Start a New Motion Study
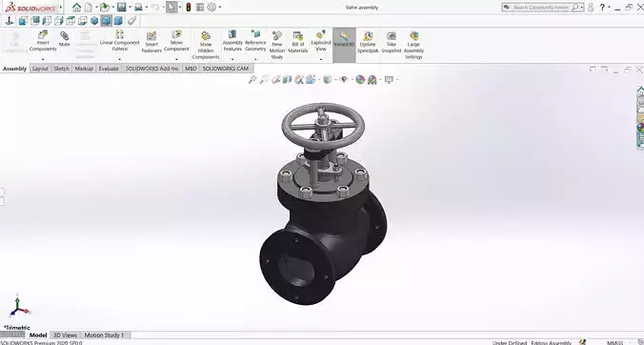The image size is (644, 345). [x=277, y=45]
